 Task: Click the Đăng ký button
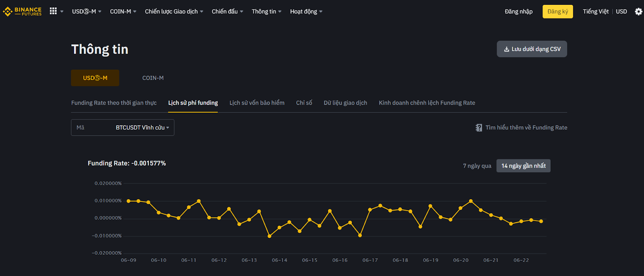coord(557,11)
